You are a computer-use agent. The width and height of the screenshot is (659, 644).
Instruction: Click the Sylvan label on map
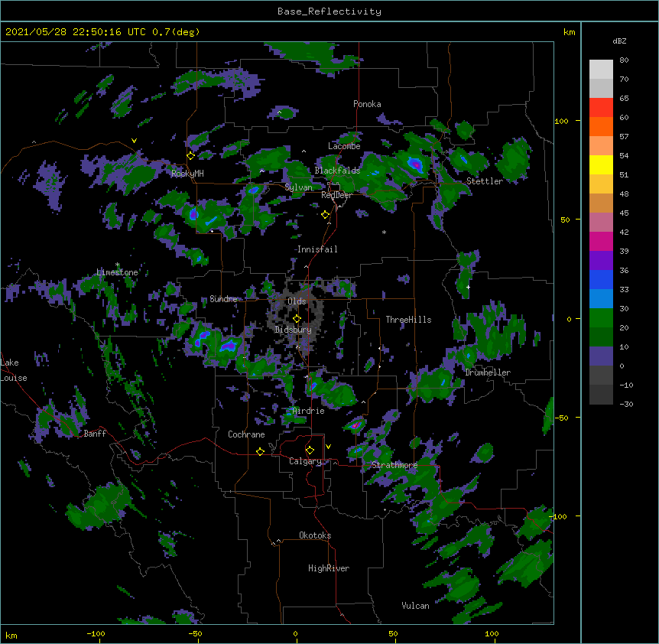tap(298, 187)
